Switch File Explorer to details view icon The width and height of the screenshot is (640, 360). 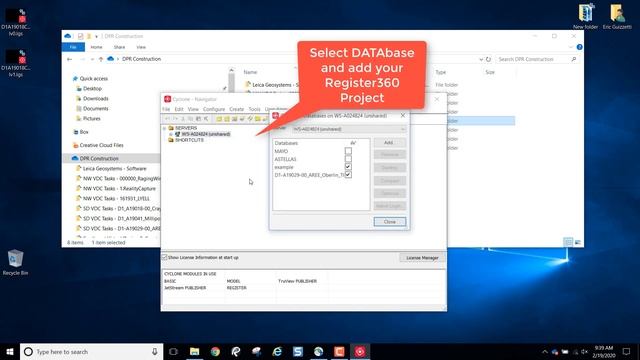[568, 242]
